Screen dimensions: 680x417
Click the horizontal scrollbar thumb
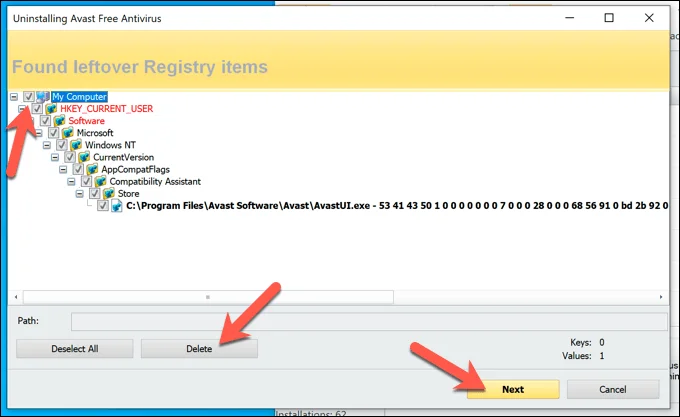click(x=208, y=297)
